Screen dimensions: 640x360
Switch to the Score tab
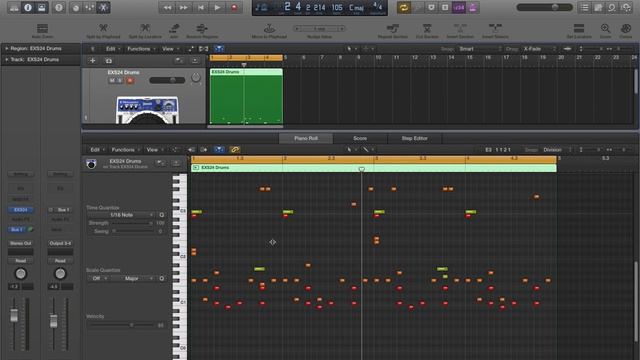tap(360, 138)
